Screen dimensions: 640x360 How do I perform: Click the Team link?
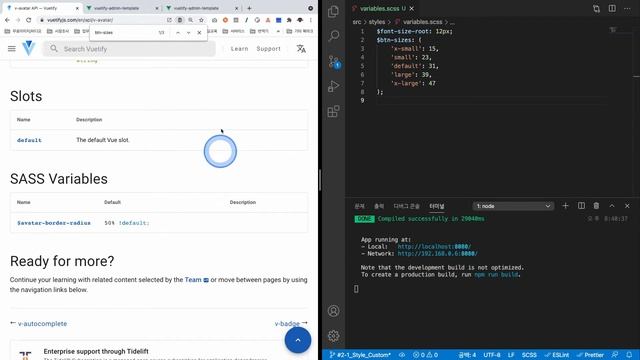pyautogui.click(x=196, y=280)
